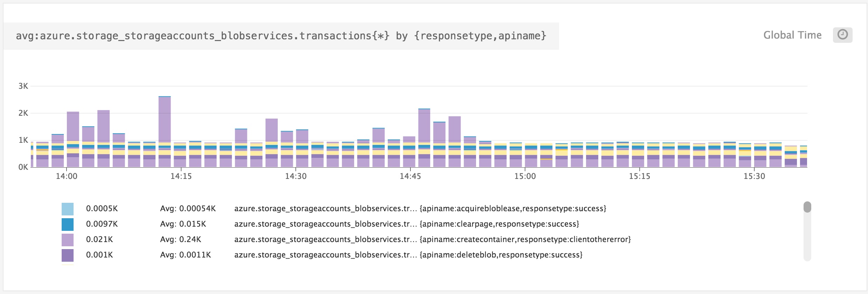This screenshot has height=294, width=868.
Task: Click the 0.0097K current value in legend
Action: point(102,224)
